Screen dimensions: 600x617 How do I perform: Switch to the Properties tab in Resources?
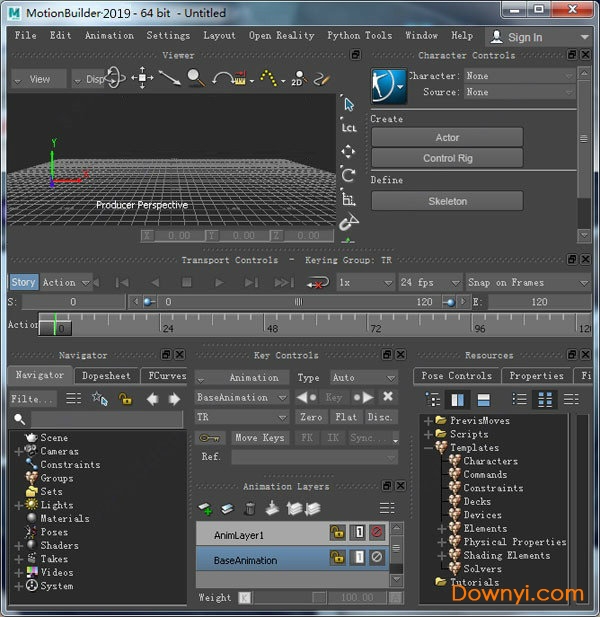[x=537, y=376]
